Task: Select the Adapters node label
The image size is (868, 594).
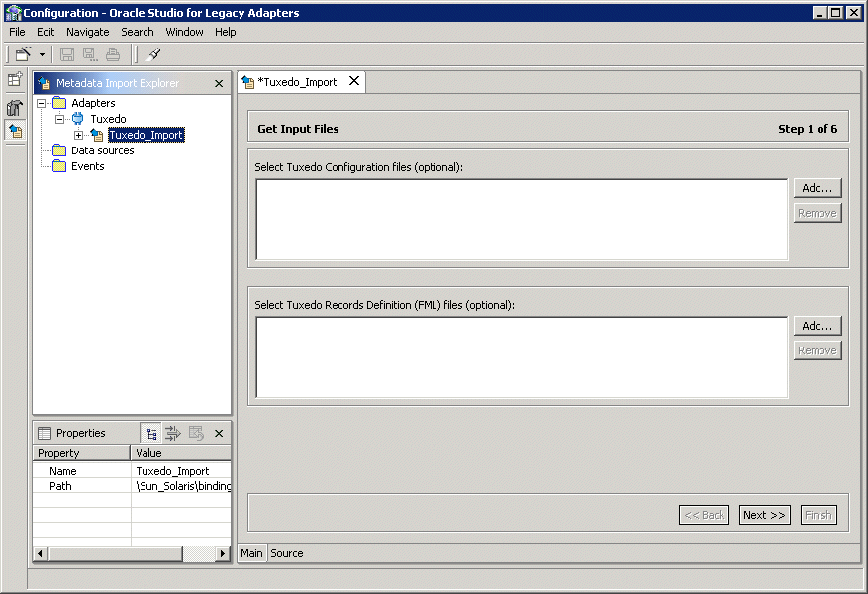Action: point(93,103)
